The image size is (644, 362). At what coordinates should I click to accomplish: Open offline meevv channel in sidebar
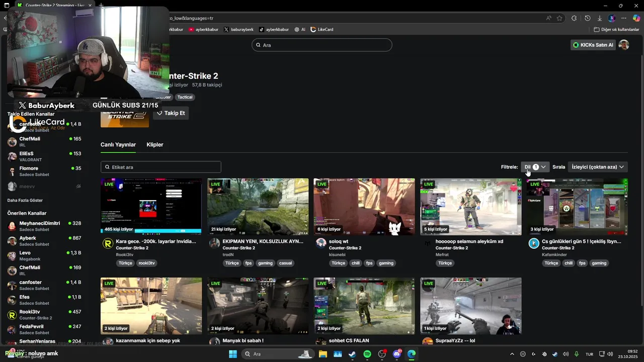[x=44, y=186]
